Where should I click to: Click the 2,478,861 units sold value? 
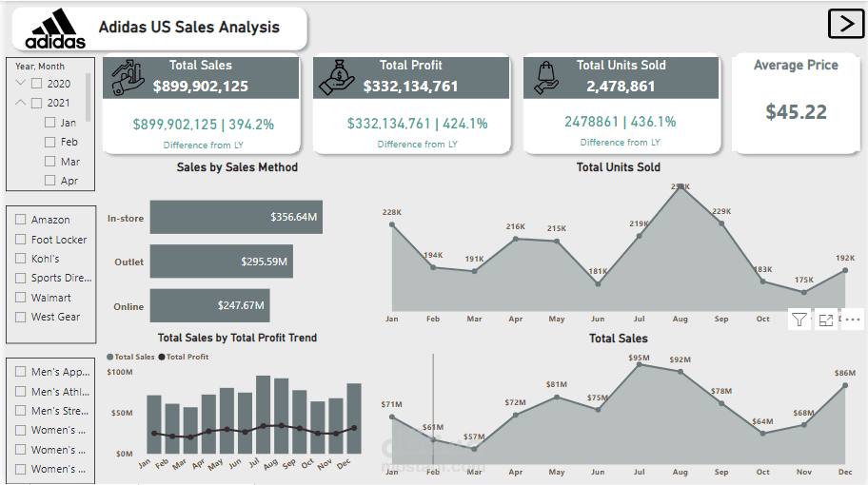[x=621, y=87]
